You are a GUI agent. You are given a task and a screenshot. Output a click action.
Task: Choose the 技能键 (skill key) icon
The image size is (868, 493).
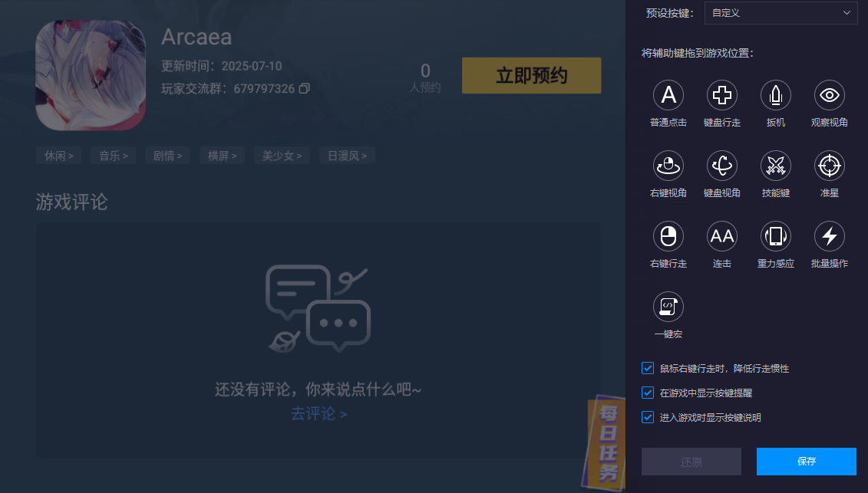(x=775, y=165)
